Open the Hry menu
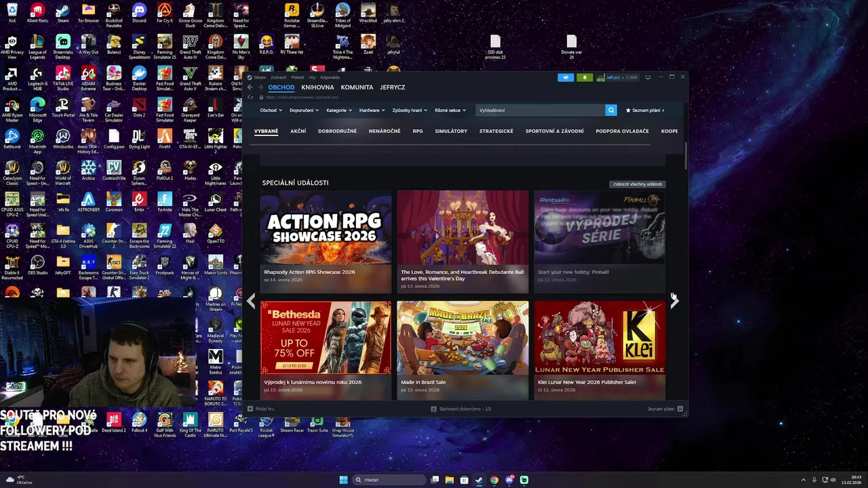Viewport: 868px width, 488px height. [312, 77]
